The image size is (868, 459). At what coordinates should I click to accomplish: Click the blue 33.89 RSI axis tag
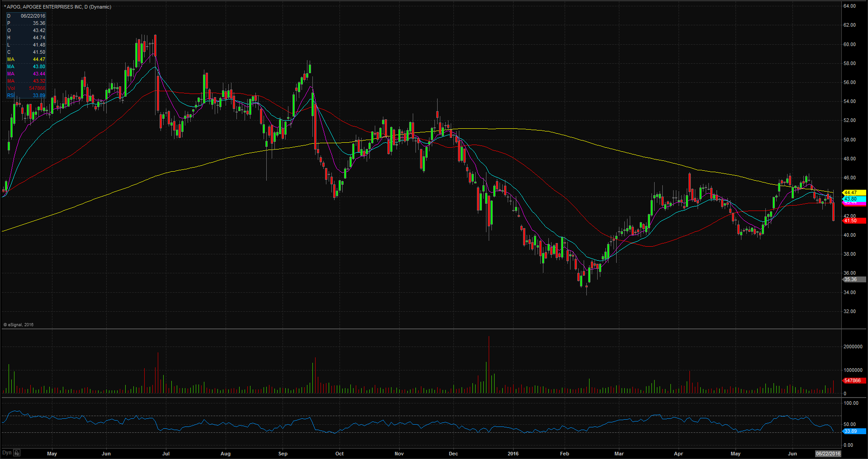854,431
